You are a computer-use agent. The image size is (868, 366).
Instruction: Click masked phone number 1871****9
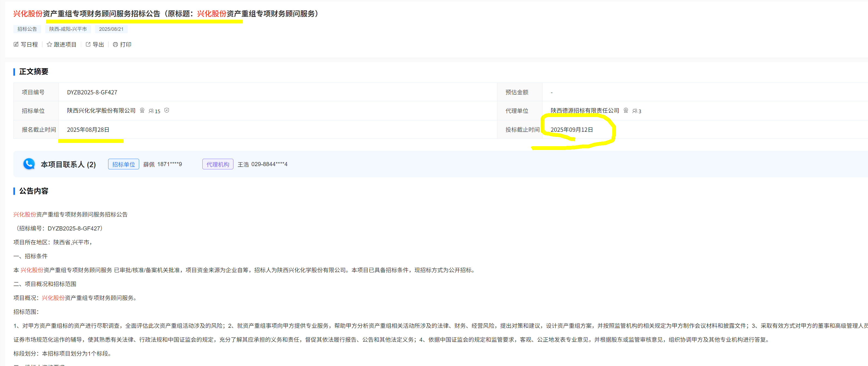(169, 164)
